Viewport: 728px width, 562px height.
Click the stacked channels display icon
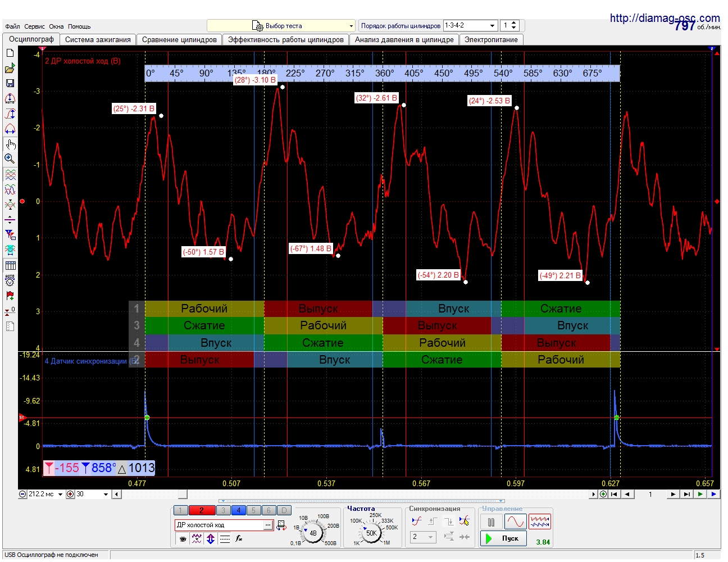click(10, 175)
